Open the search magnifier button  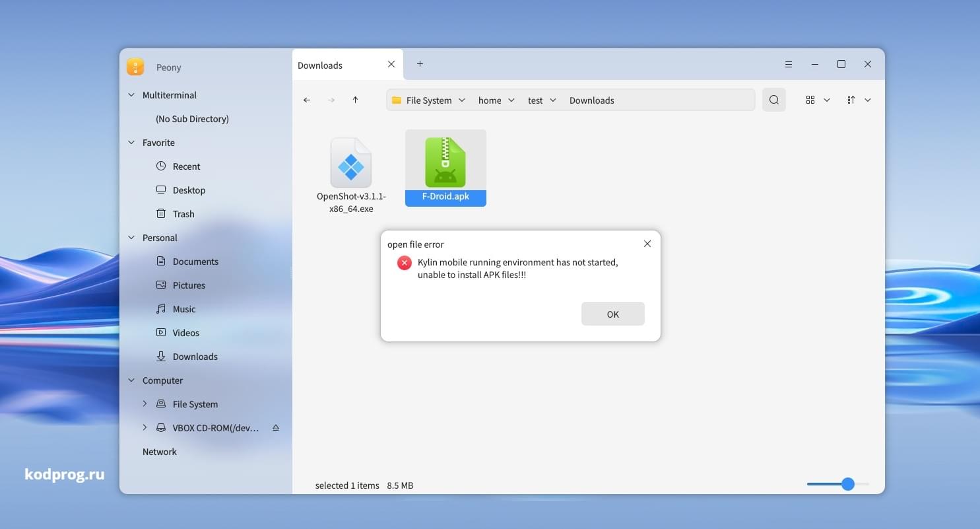click(774, 100)
